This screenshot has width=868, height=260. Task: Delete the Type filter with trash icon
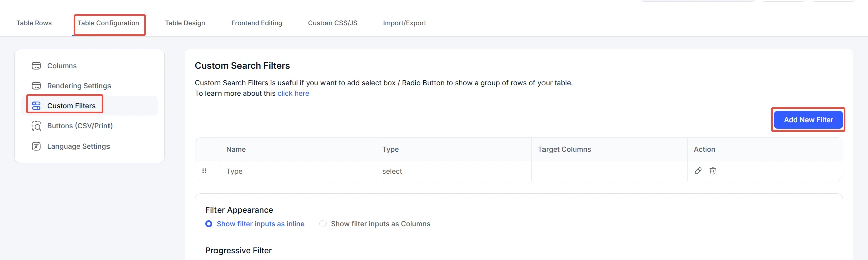click(712, 171)
